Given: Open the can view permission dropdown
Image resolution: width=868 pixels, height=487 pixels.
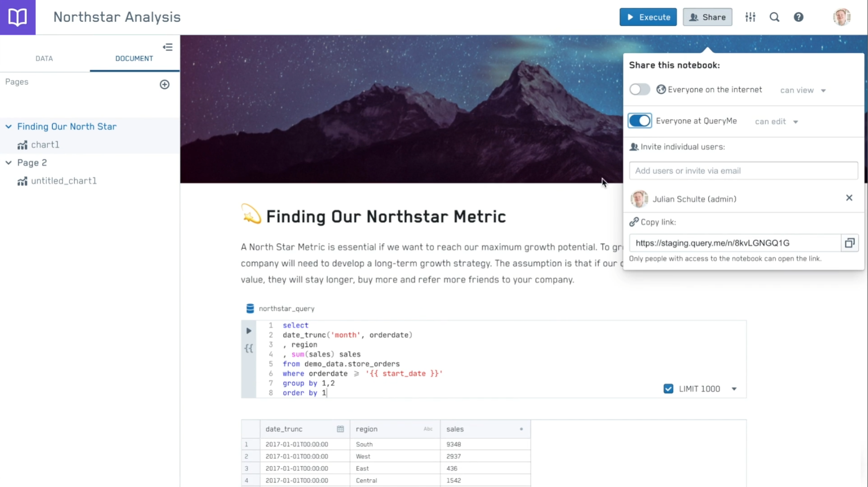Looking at the screenshot, I should [803, 91].
